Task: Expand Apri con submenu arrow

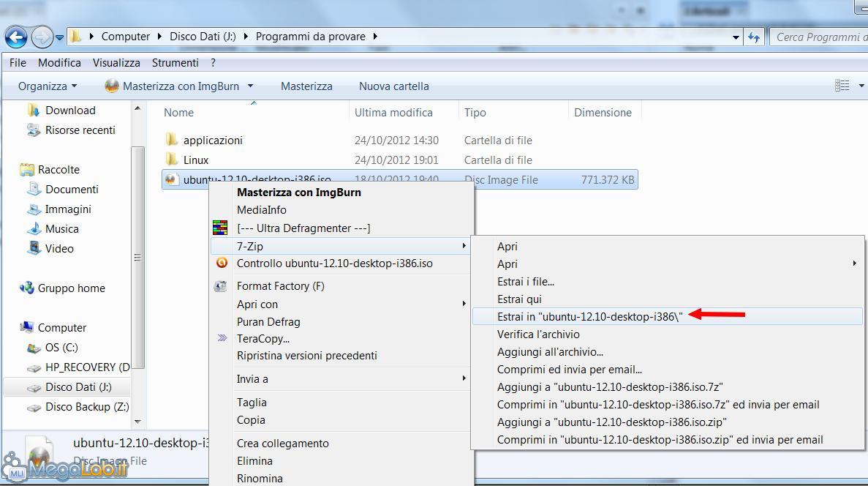Action: coord(464,304)
